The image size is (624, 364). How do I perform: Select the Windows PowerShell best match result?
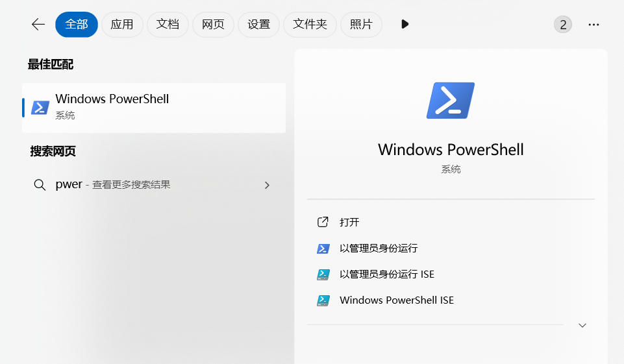click(x=154, y=108)
